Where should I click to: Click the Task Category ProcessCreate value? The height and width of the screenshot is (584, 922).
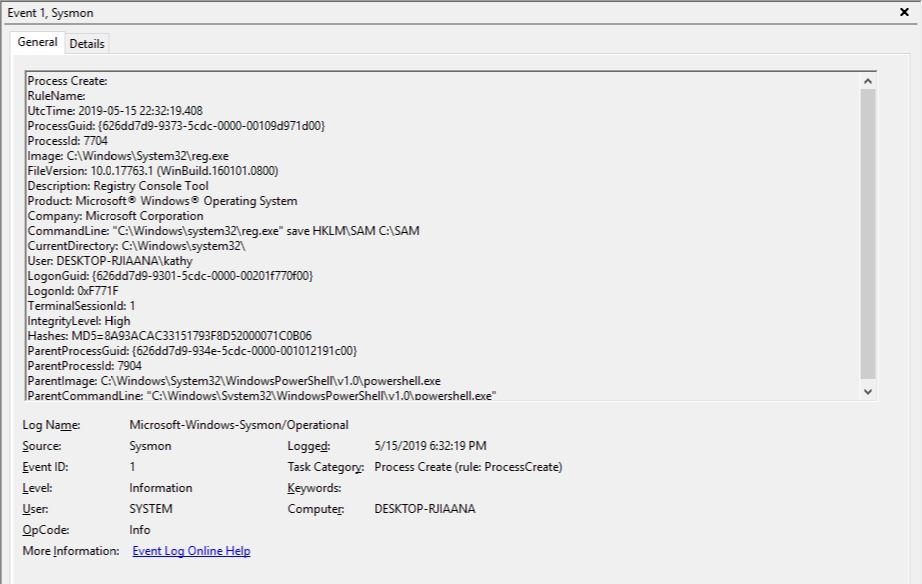pyautogui.click(x=470, y=466)
